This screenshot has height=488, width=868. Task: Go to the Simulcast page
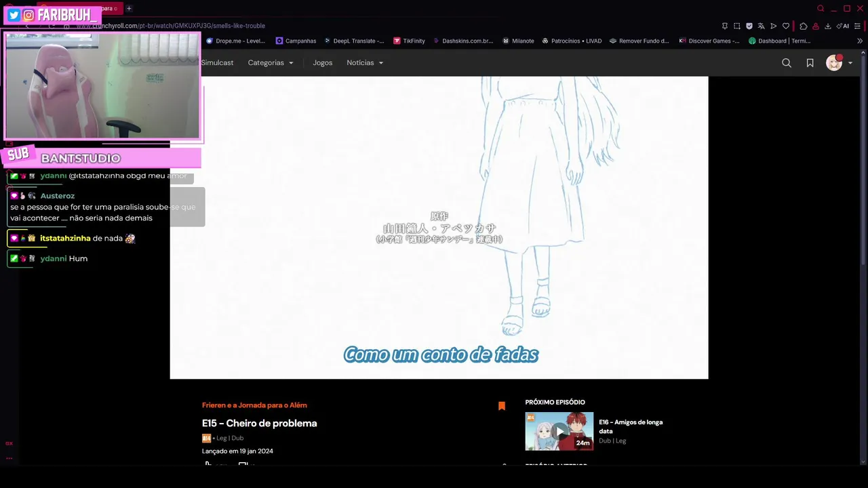point(217,62)
